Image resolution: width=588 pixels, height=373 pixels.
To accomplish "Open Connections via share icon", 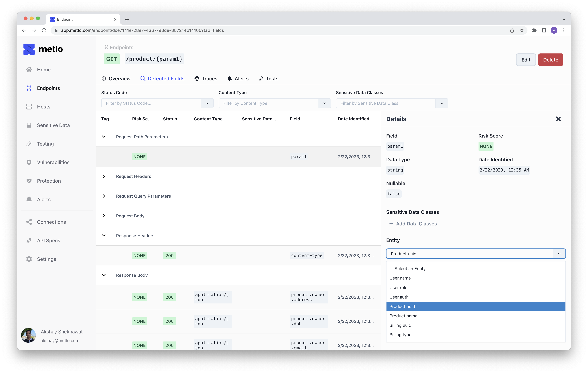I will 29,222.
